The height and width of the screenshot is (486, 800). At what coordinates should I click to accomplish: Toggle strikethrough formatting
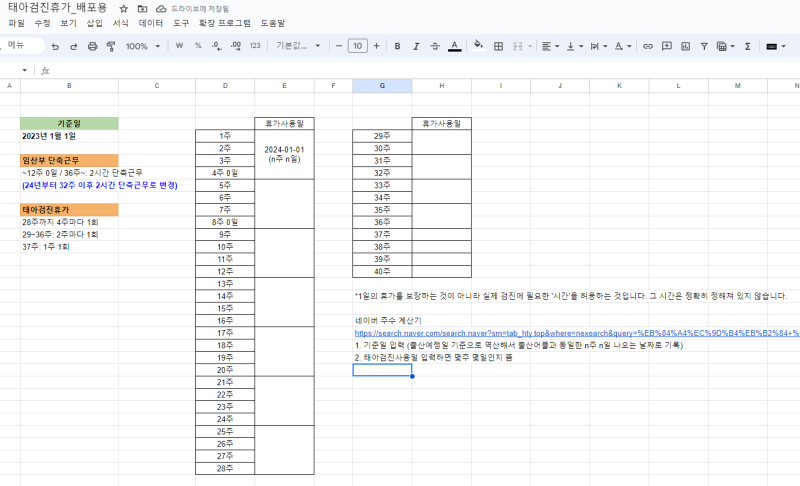click(435, 46)
